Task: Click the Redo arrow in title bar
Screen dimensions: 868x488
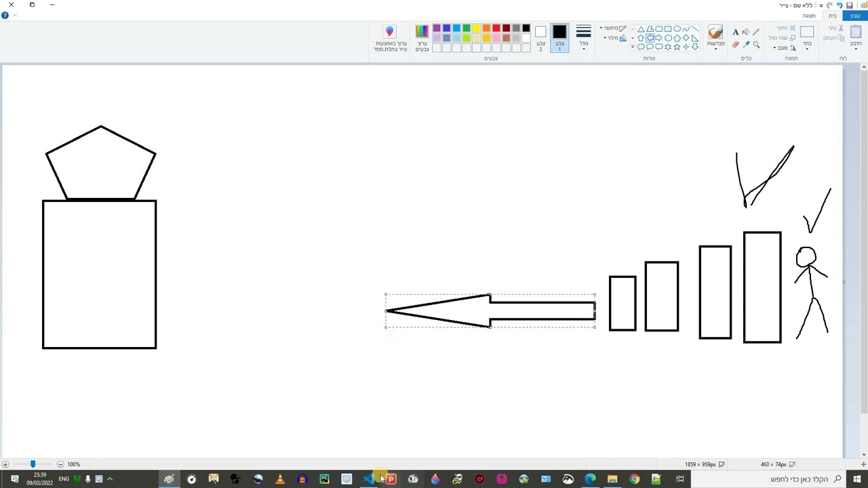Action: 829,5
